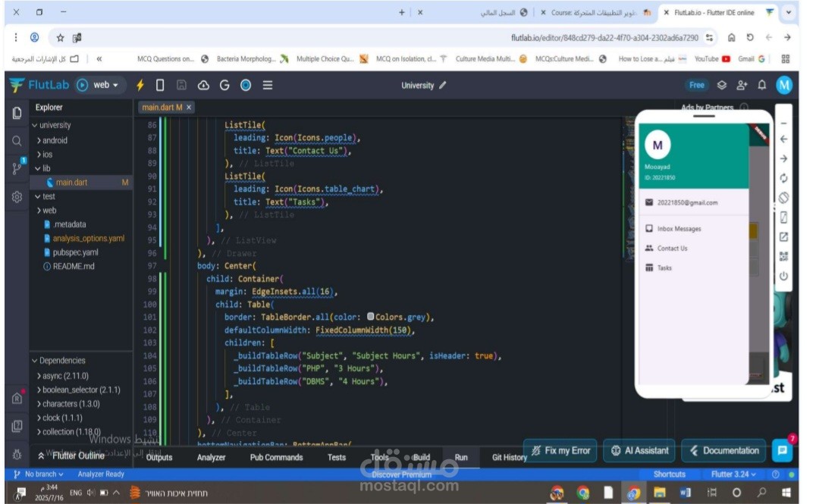Screen dimensions: 819x504
Task: Open the web target dropdown
Action: (106, 85)
